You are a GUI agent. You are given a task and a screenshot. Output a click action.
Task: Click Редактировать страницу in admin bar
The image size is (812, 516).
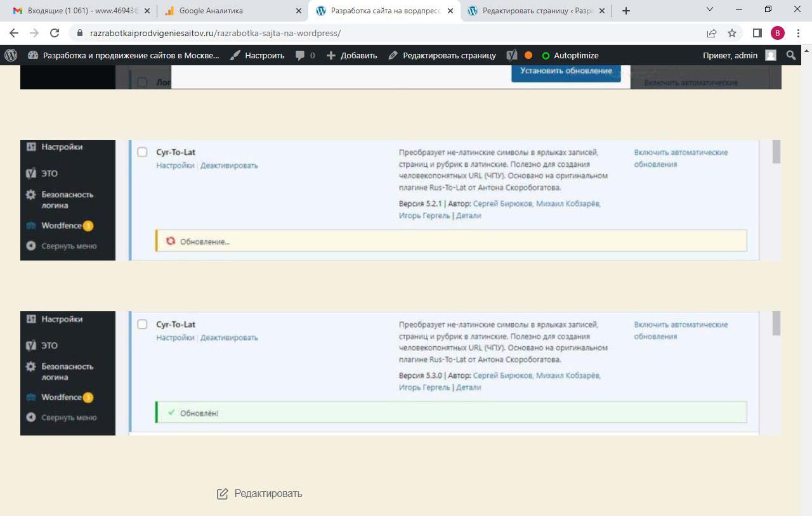coord(442,55)
